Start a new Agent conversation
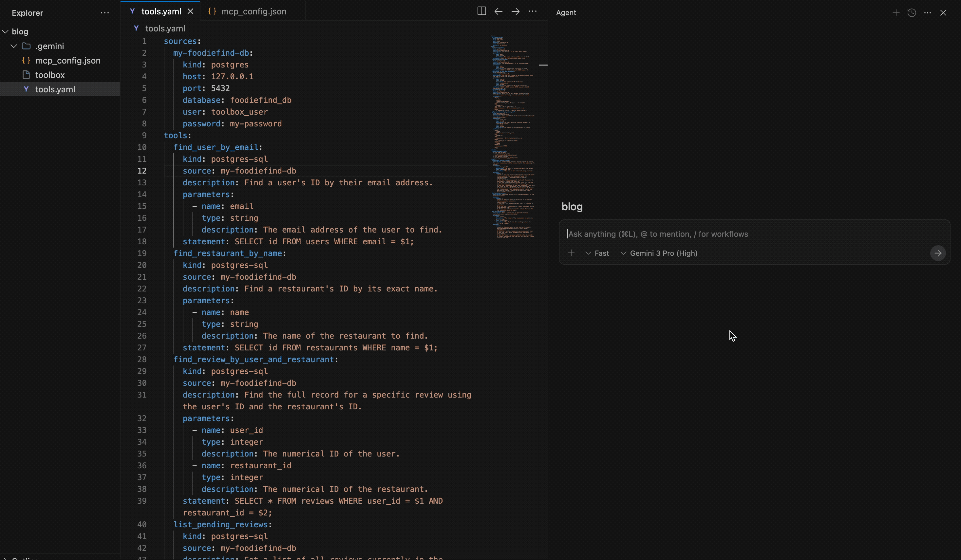The width and height of the screenshot is (961, 560). click(x=896, y=12)
